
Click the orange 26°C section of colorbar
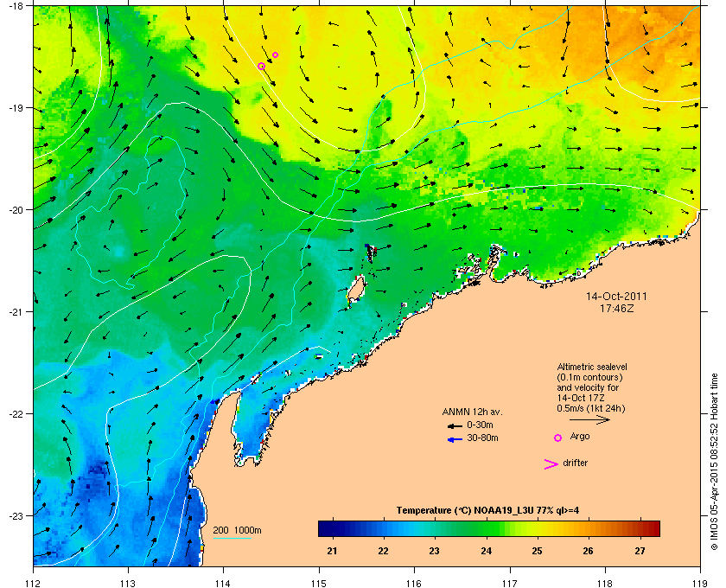point(588,528)
